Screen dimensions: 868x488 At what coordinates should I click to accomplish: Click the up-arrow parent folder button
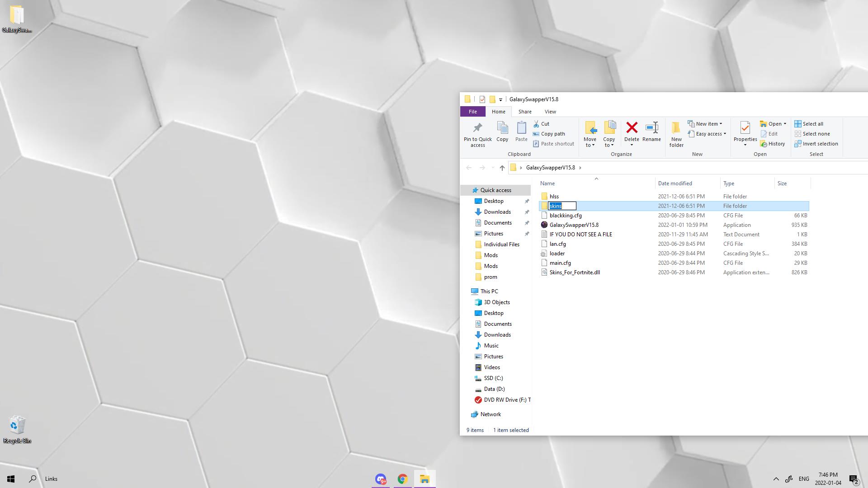coord(502,168)
